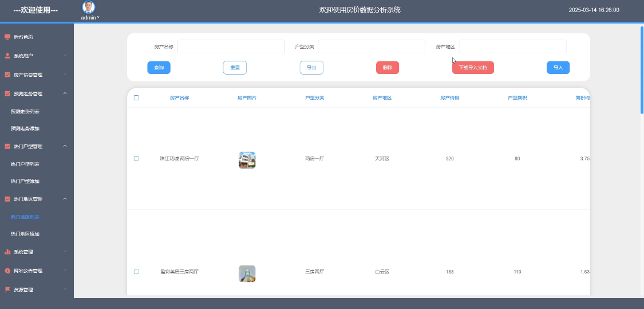This screenshot has height=309, width=644.
Task: Click the area cell 80
Action: 517,158
